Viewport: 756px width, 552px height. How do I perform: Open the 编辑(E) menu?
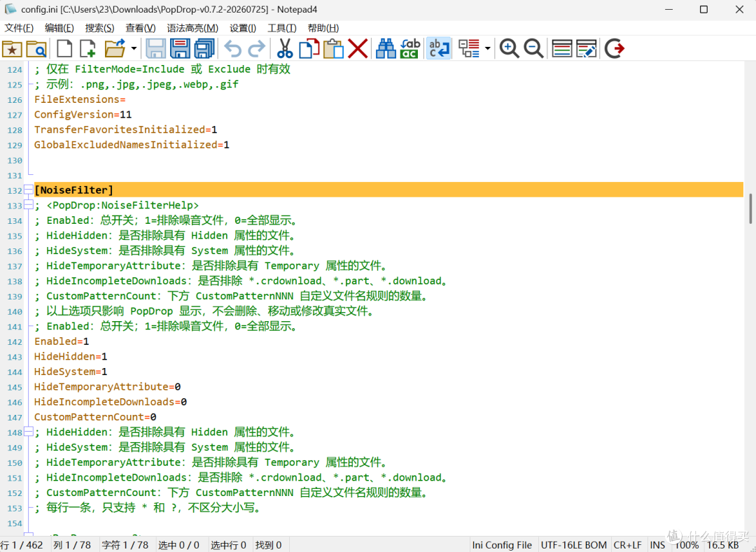coord(59,28)
